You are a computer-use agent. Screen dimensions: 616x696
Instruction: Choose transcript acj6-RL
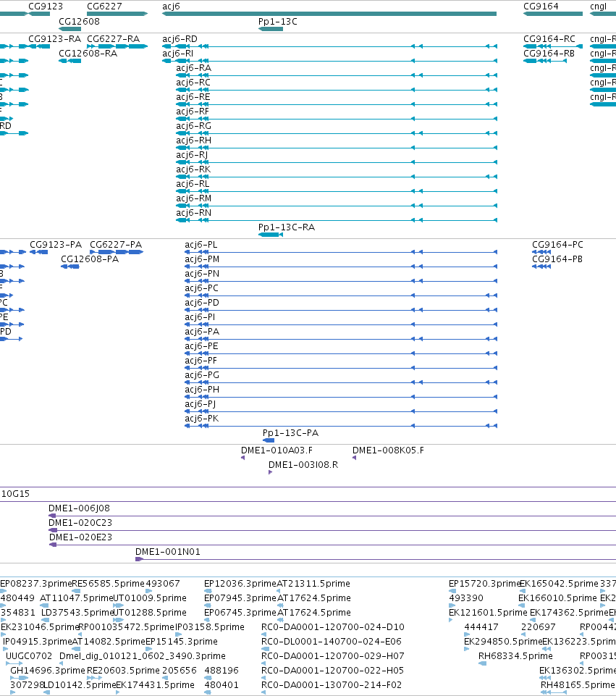coord(193,184)
